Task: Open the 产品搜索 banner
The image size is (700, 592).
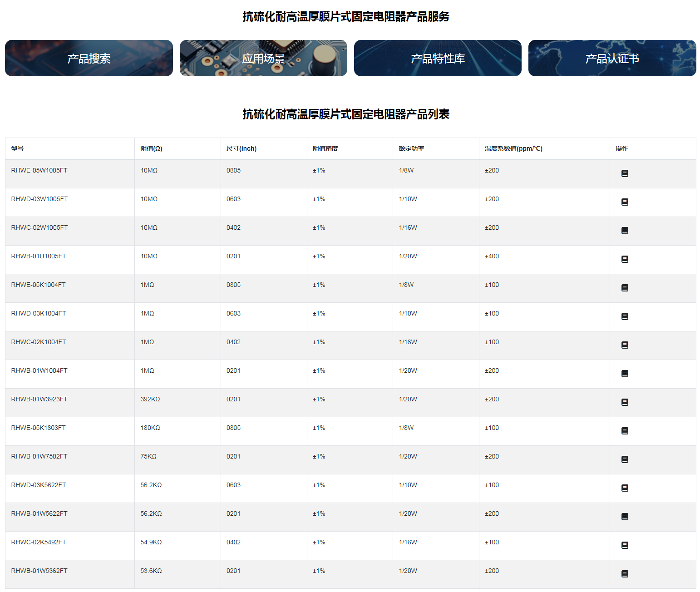Action: point(89,58)
